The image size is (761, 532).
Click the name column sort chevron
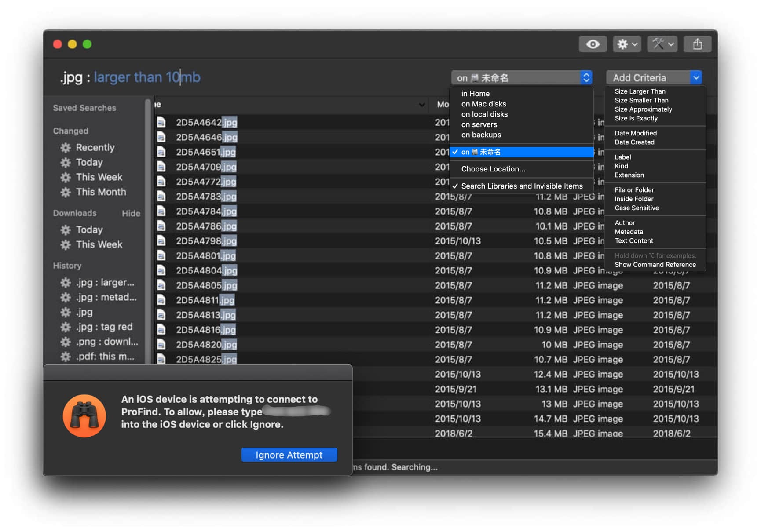click(x=422, y=105)
